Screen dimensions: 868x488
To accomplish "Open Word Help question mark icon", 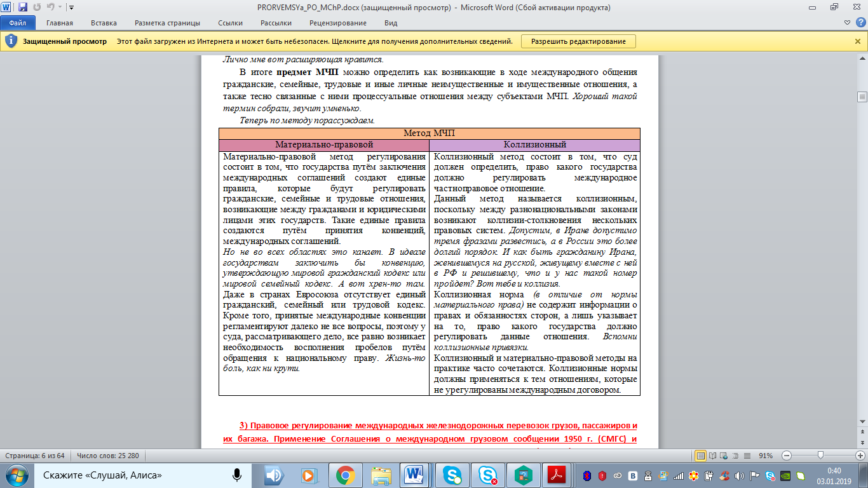I will coord(860,23).
